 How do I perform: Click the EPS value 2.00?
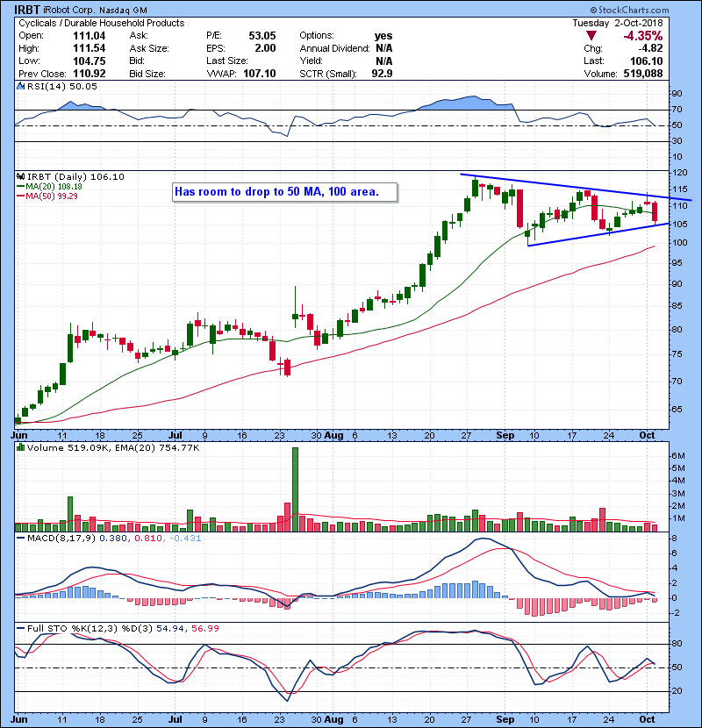pyautogui.click(x=265, y=48)
